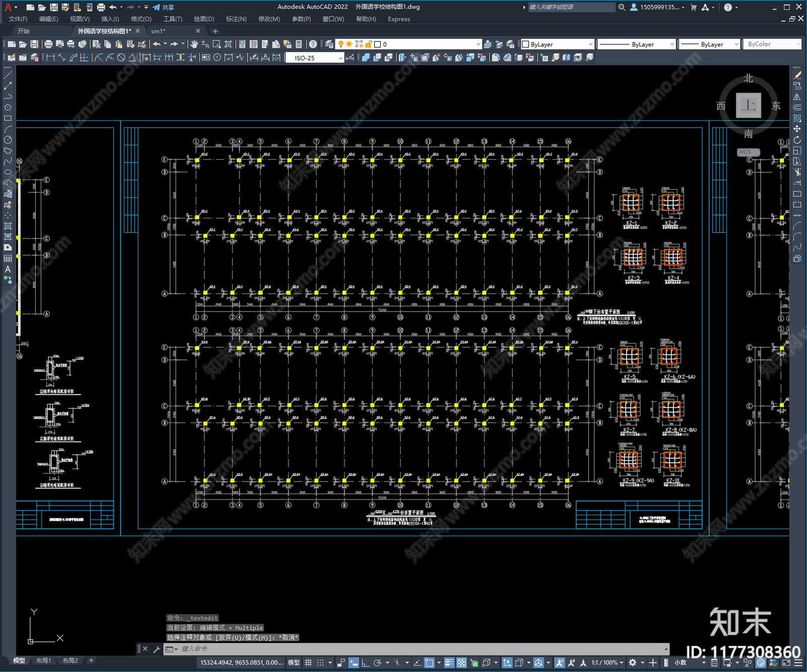Open the Express menu
The height and width of the screenshot is (672, 807).
pos(399,19)
